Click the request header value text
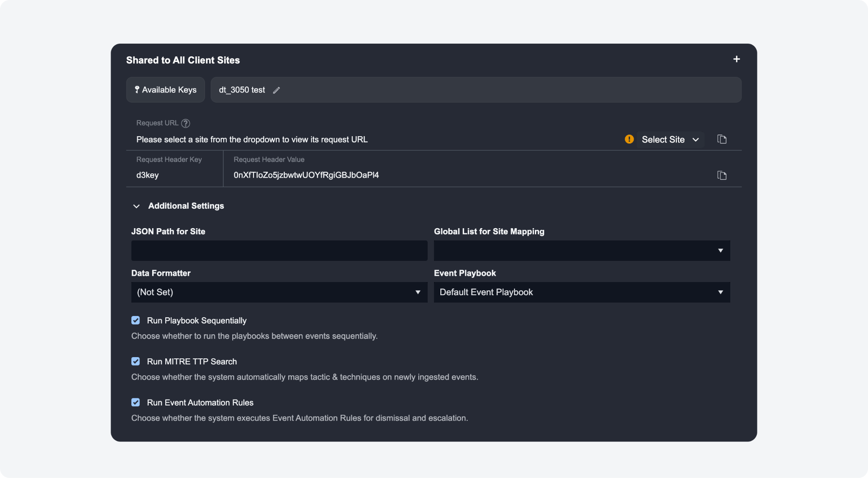Image resolution: width=868 pixels, height=478 pixels. [306, 175]
